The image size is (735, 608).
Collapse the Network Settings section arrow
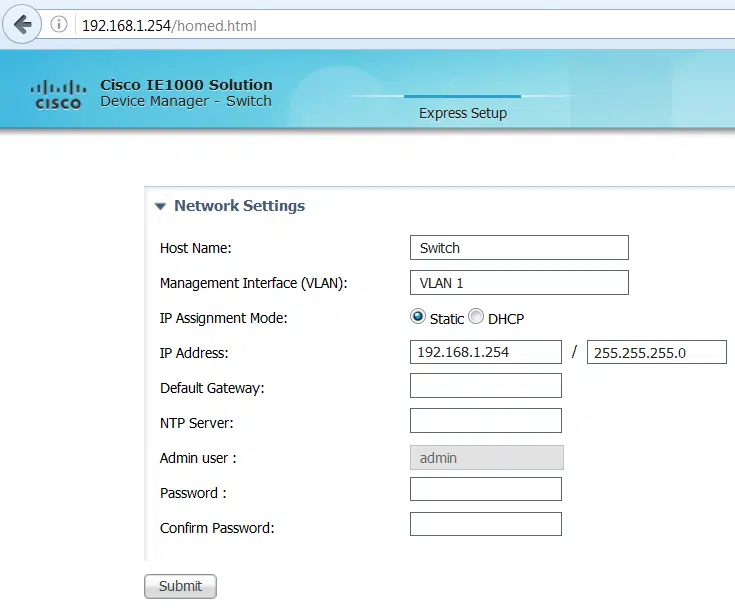point(160,206)
